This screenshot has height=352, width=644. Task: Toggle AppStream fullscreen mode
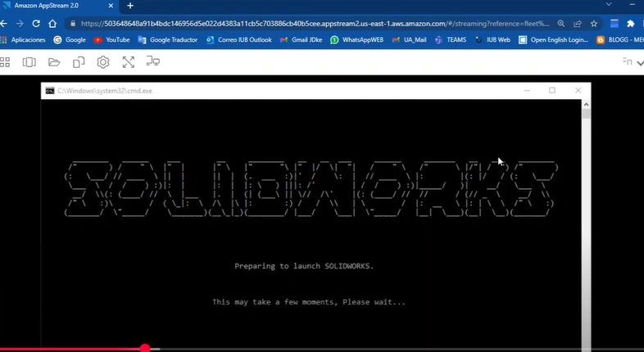[129, 62]
